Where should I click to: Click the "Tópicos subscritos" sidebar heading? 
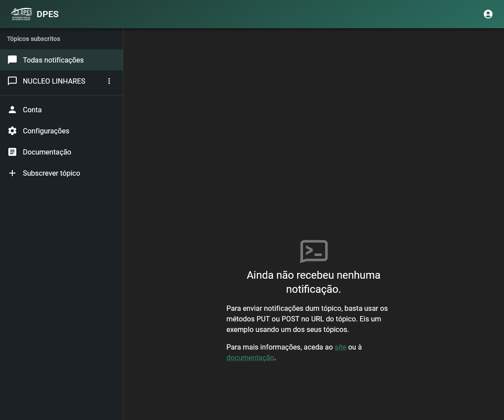33,39
